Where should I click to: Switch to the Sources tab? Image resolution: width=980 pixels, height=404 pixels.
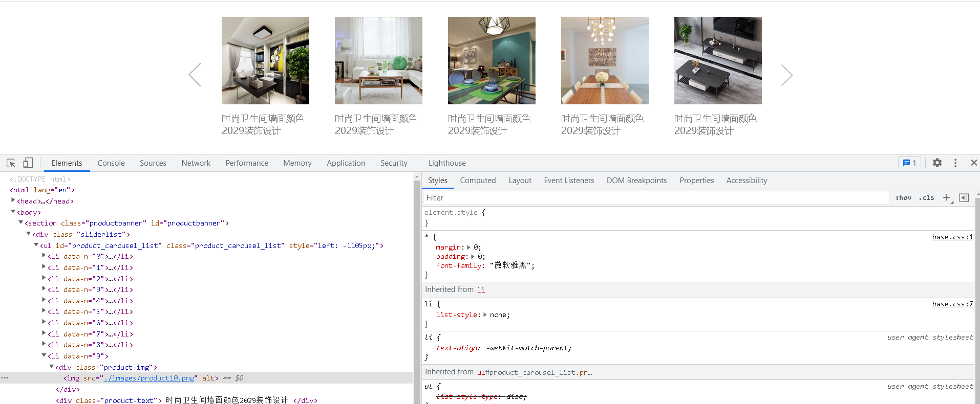pos(153,163)
